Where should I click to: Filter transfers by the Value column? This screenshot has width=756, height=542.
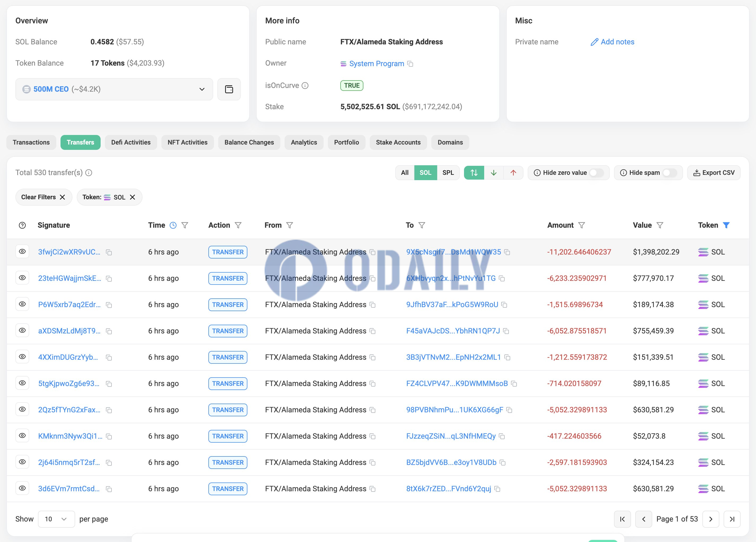pos(660,226)
